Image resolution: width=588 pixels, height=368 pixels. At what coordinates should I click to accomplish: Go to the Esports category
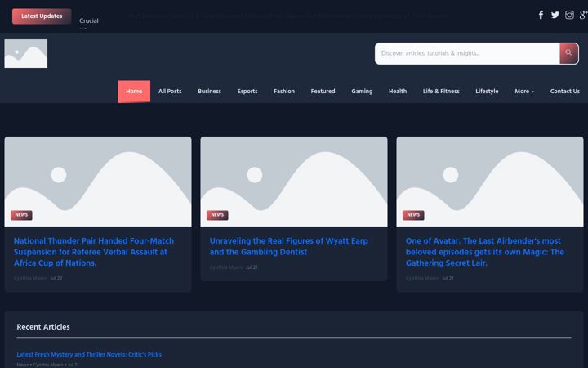click(x=247, y=92)
